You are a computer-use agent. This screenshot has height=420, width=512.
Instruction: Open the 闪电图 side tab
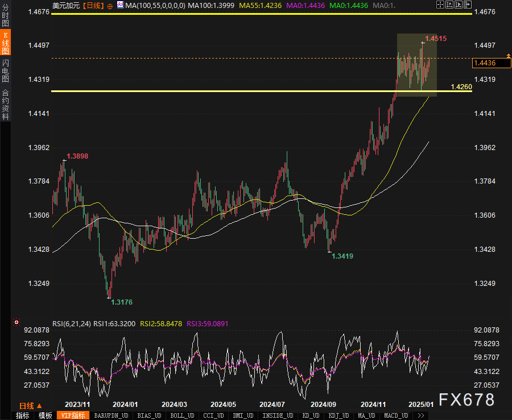coord(5,71)
